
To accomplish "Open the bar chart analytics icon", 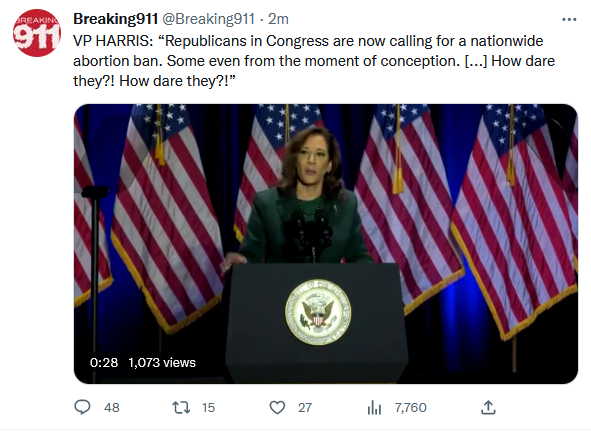I will click(374, 408).
